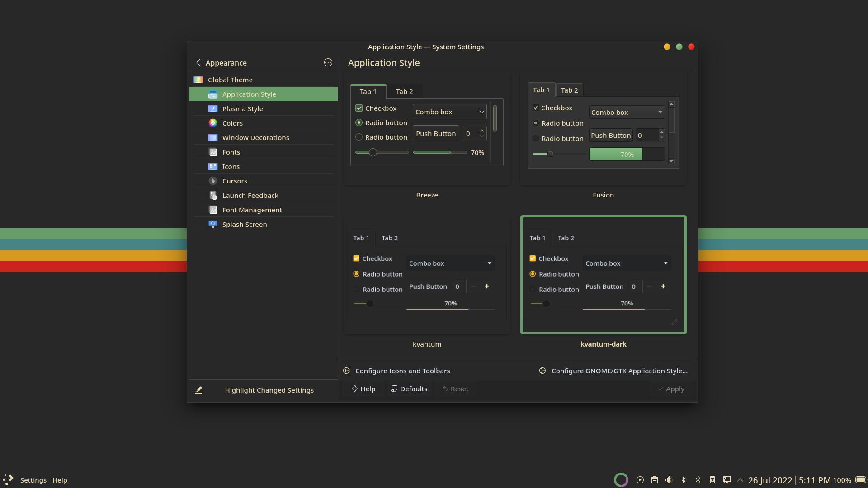Open Combo box in Breeze preview
Viewport: 868px width, 488px height.
(x=449, y=112)
